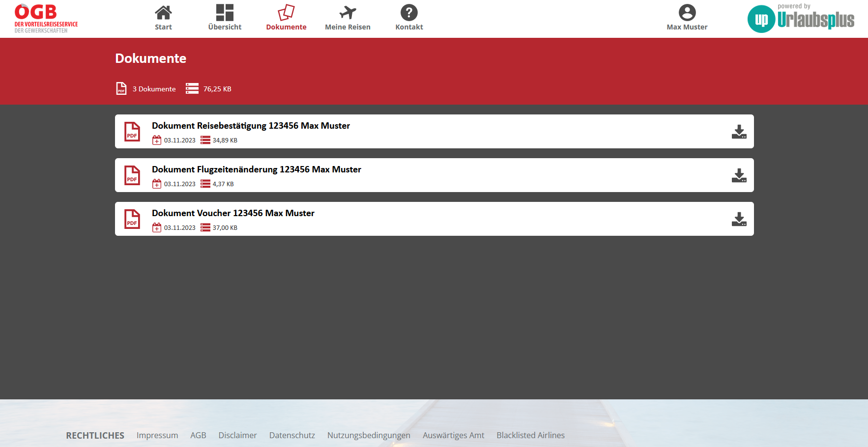Open the Übersicht overview page
The width and height of the screenshot is (868, 447).
225,18
